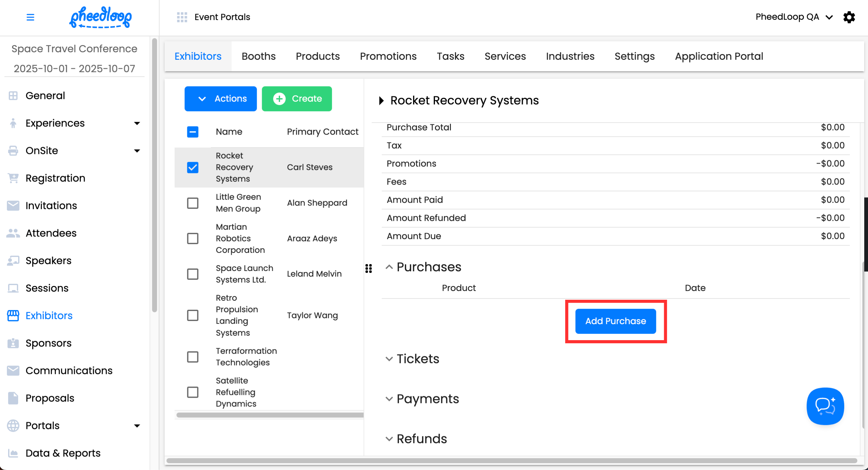The width and height of the screenshot is (868, 470).
Task: Click the Speakers sidebar icon
Action: pyautogui.click(x=13, y=261)
